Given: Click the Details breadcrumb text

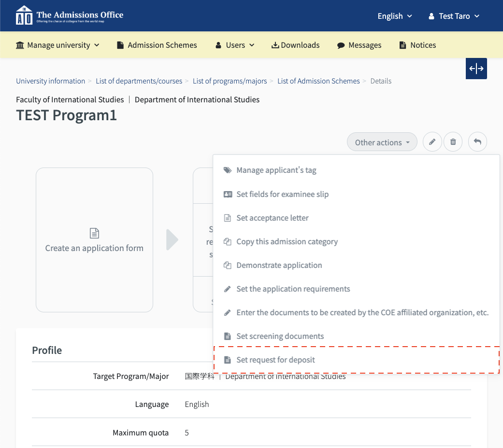Looking at the screenshot, I should point(381,81).
